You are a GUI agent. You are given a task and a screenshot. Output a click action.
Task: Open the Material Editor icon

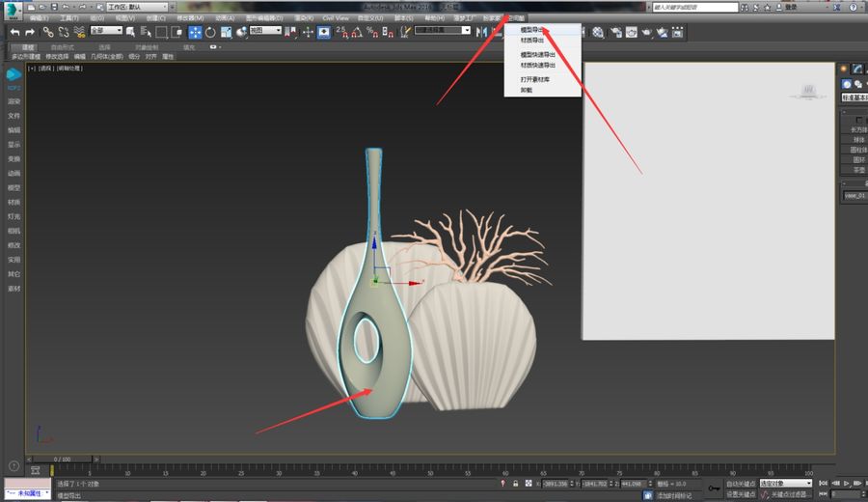(598, 32)
